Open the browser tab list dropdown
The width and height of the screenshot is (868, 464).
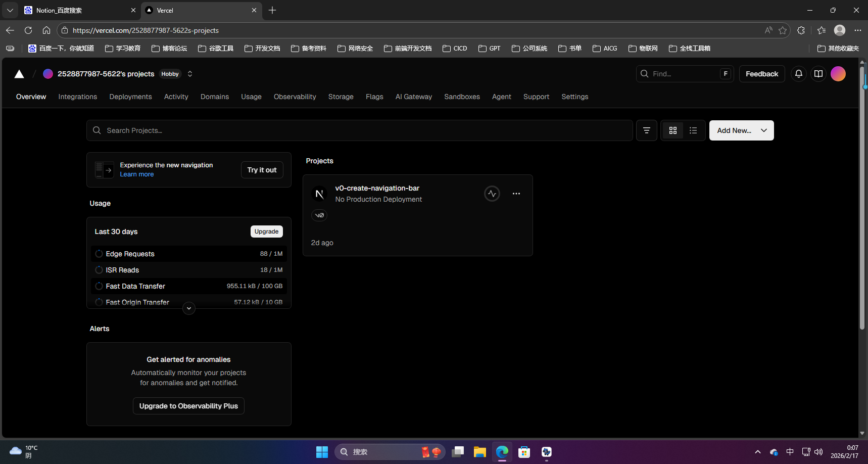(x=10, y=10)
